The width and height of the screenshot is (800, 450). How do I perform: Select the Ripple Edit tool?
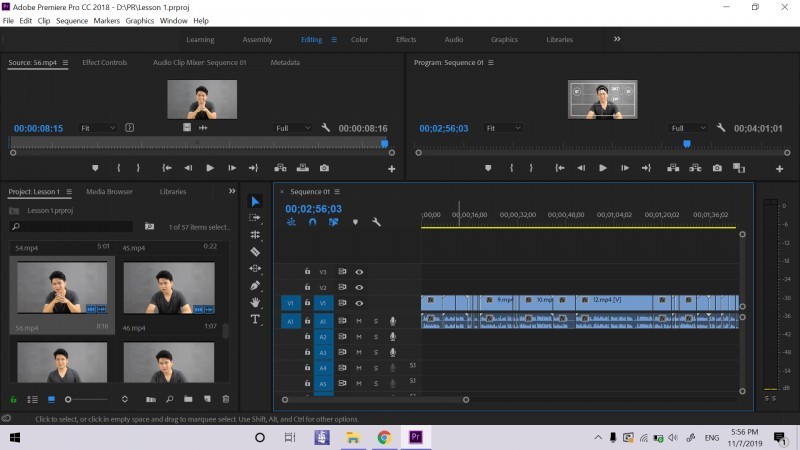pos(255,235)
